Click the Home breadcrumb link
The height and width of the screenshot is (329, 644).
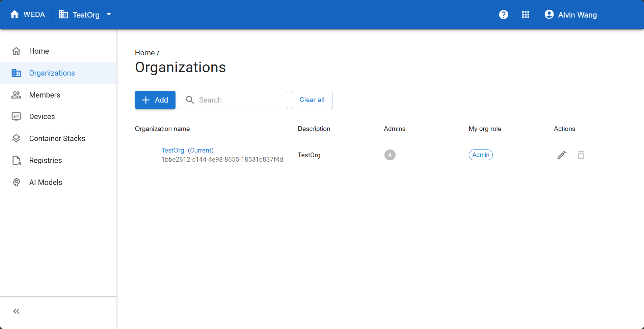point(145,53)
